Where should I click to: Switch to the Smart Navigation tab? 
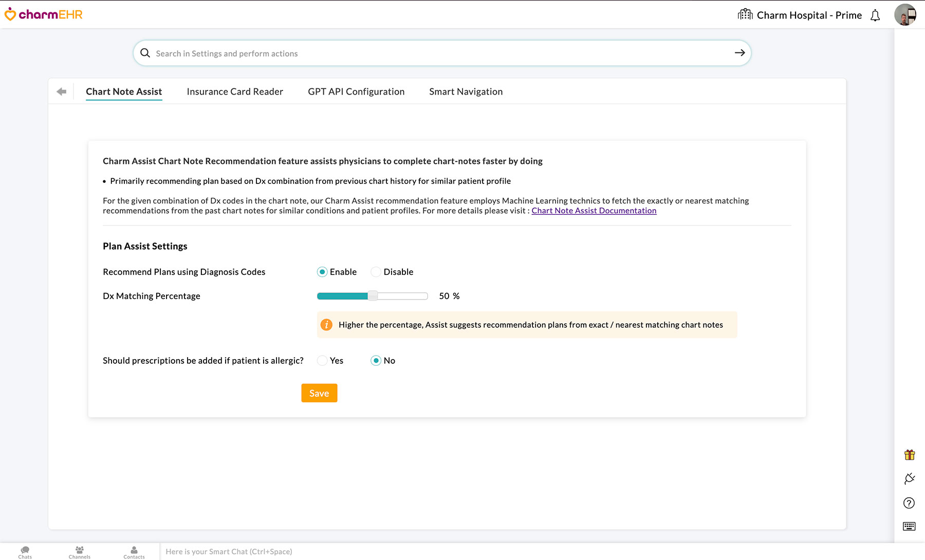tap(466, 91)
